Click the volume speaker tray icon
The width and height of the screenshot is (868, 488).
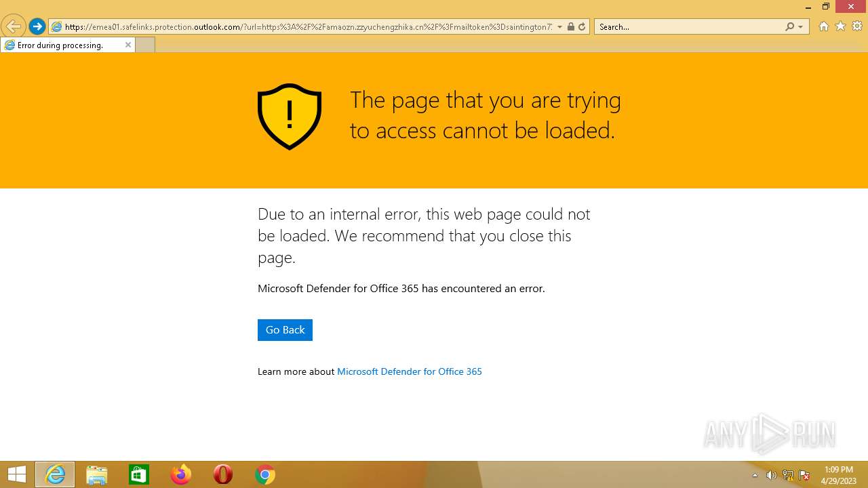[772, 475]
